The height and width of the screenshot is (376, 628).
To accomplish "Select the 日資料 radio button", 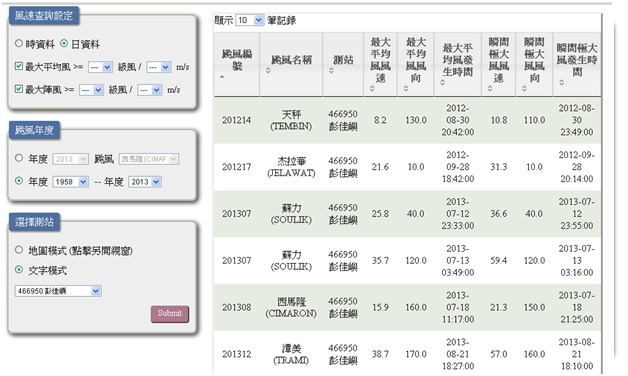I will tap(64, 43).
